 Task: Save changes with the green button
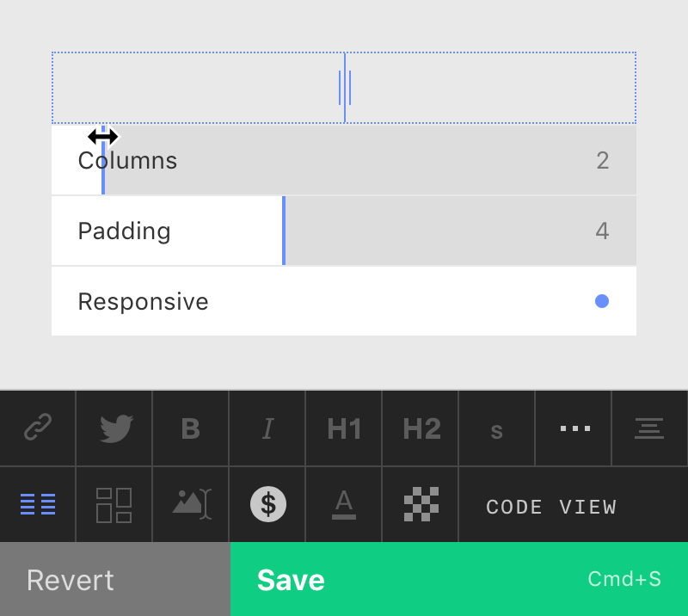(459, 580)
